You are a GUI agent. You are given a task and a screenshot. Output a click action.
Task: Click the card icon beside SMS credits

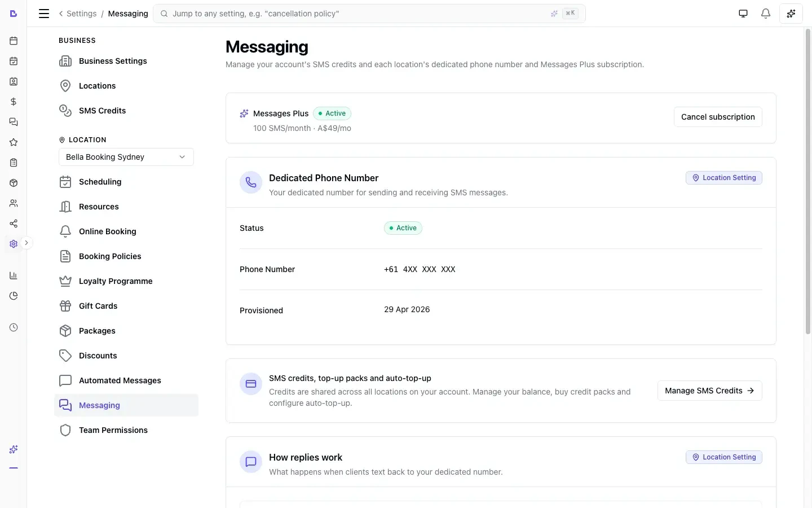(x=251, y=384)
